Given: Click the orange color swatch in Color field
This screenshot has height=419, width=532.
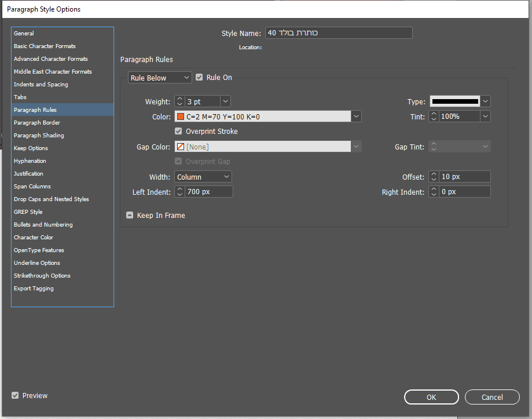Looking at the screenshot, I should [x=181, y=116].
